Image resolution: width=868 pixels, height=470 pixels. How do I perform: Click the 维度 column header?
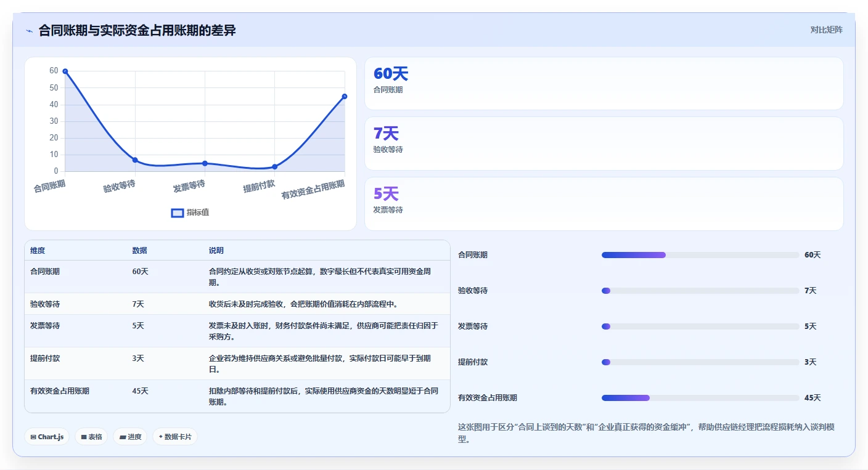(x=38, y=251)
